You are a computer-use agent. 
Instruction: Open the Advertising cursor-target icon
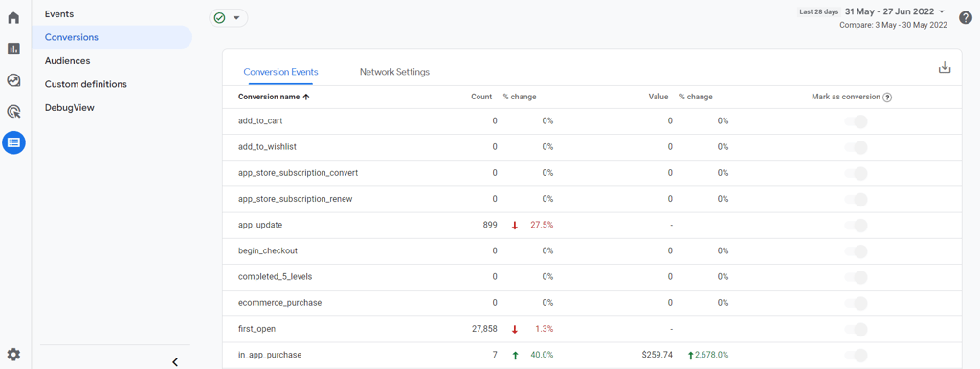pyautogui.click(x=13, y=112)
